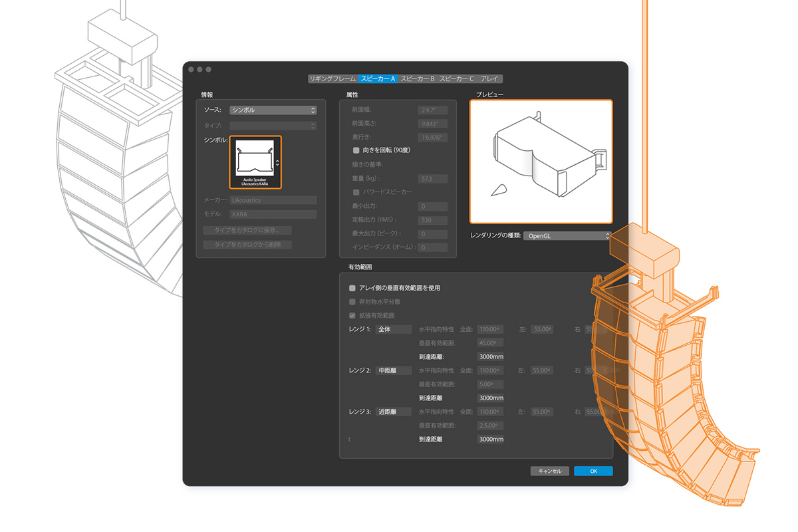Click the 最小出力 field
The height and width of the screenshot is (532, 798).
tap(433, 207)
